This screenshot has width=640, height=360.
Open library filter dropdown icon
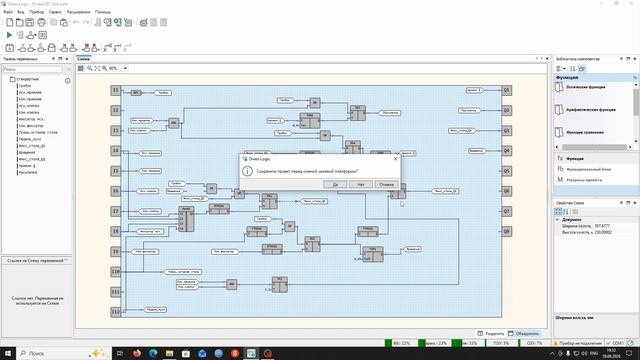[x=561, y=69]
